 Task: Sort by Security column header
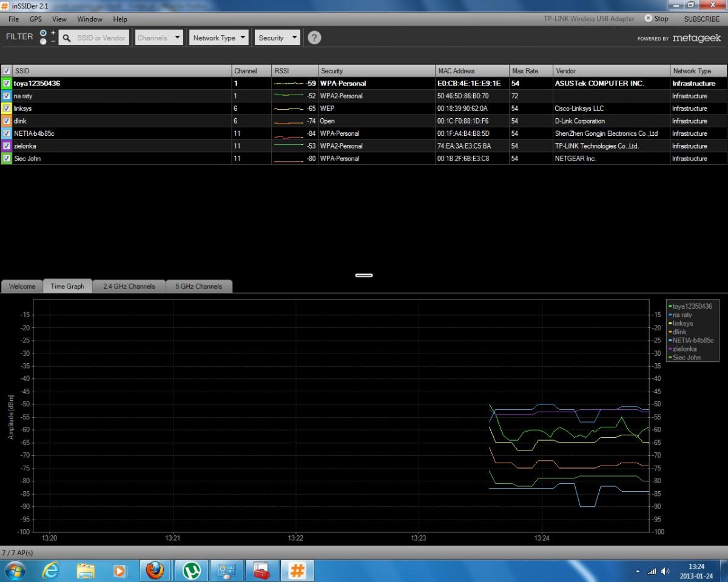377,71
